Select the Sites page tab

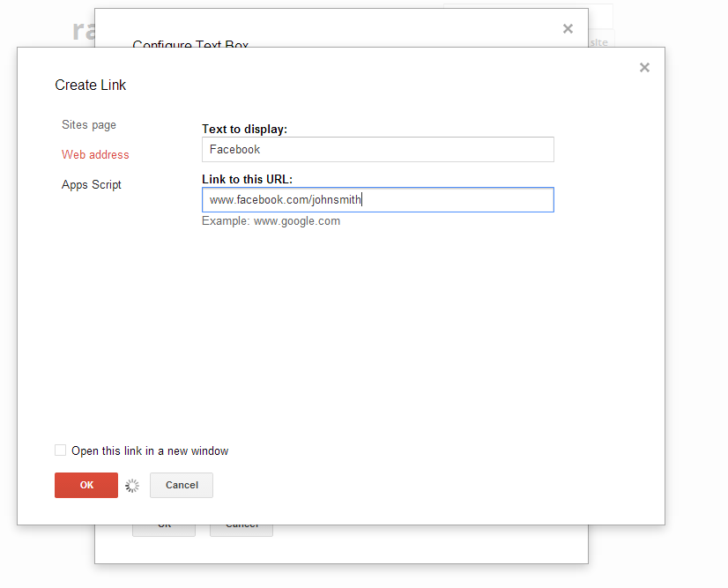pyautogui.click(x=89, y=125)
